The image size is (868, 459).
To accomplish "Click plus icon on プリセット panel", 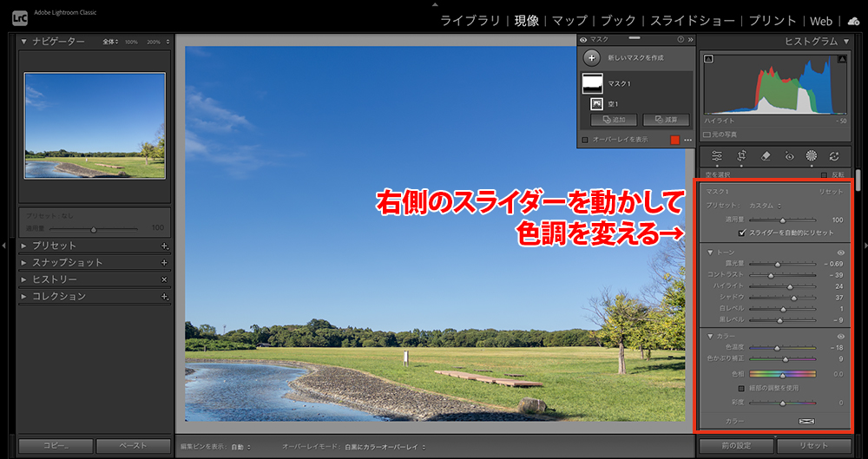I will pyautogui.click(x=164, y=246).
